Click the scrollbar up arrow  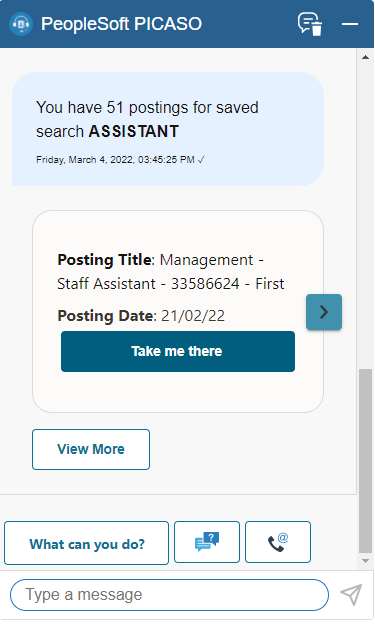click(x=365, y=57)
